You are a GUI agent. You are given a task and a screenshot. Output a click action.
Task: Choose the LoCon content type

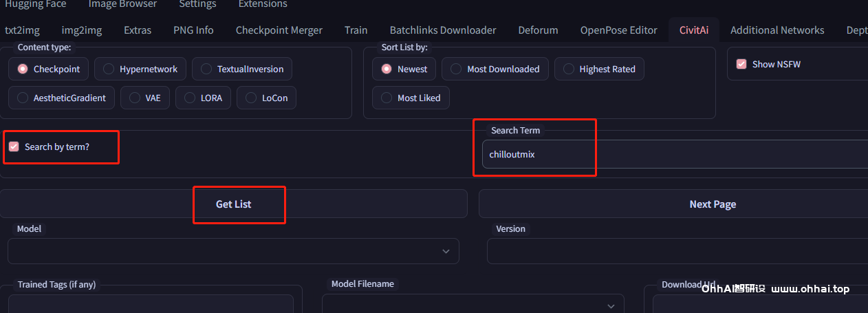pos(266,98)
